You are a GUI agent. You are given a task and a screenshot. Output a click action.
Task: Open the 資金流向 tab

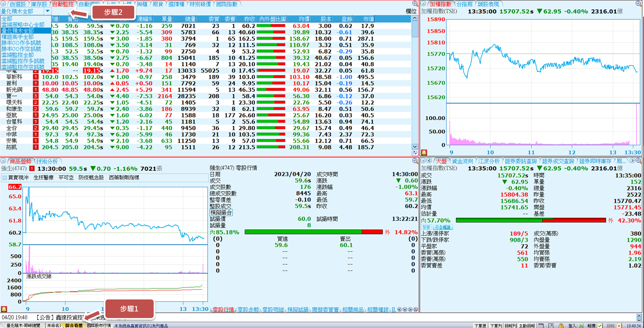coord(462,161)
